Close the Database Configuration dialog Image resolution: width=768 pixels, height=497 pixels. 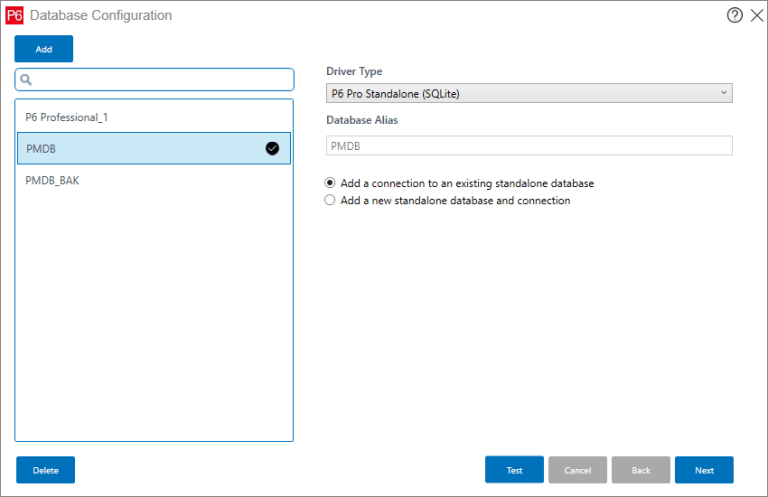point(757,15)
